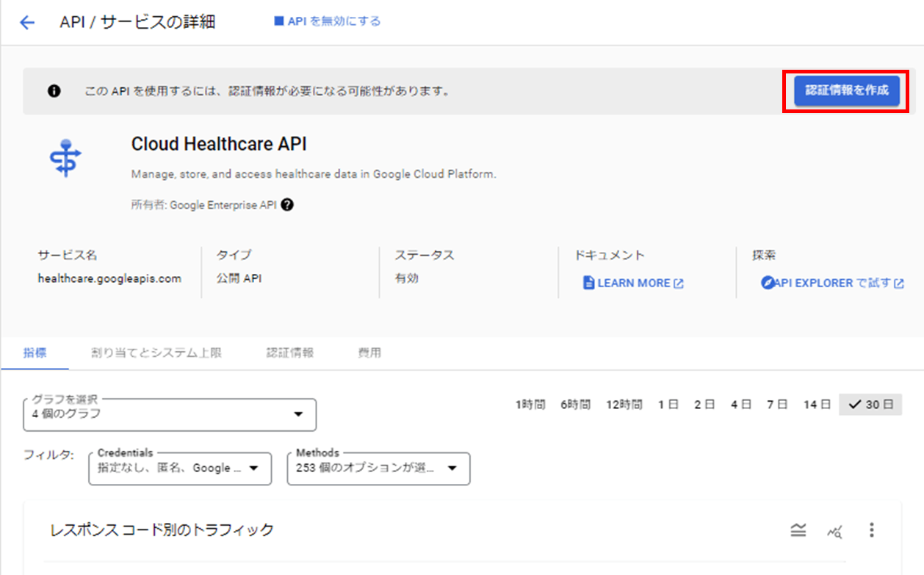
Task: Click the API Explorer globe icon
Action: (x=768, y=283)
